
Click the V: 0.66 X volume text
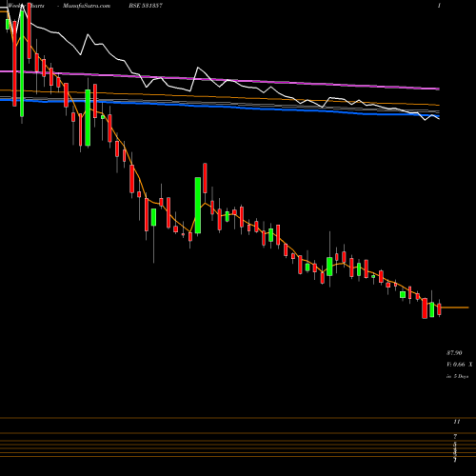[460, 365]
